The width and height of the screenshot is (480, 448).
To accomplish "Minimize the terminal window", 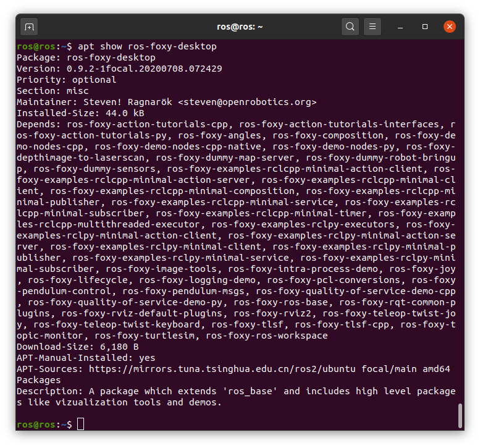I will [400, 27].
